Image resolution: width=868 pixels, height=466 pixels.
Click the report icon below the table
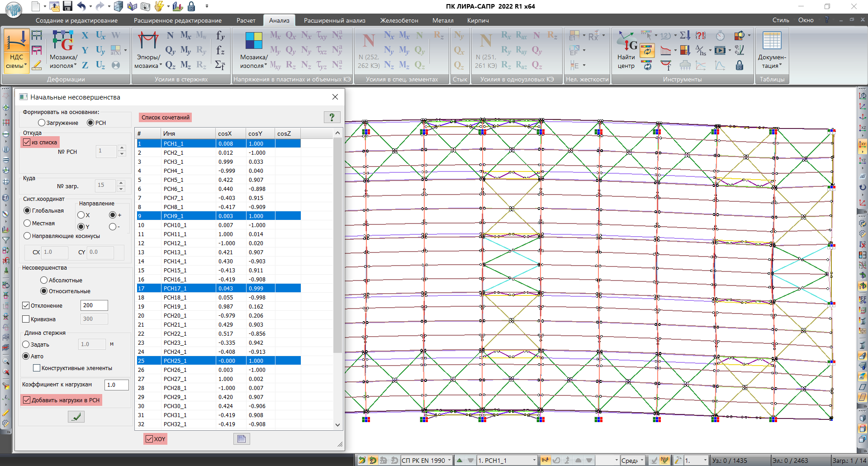pyautogui.click(x=242, y=439)
